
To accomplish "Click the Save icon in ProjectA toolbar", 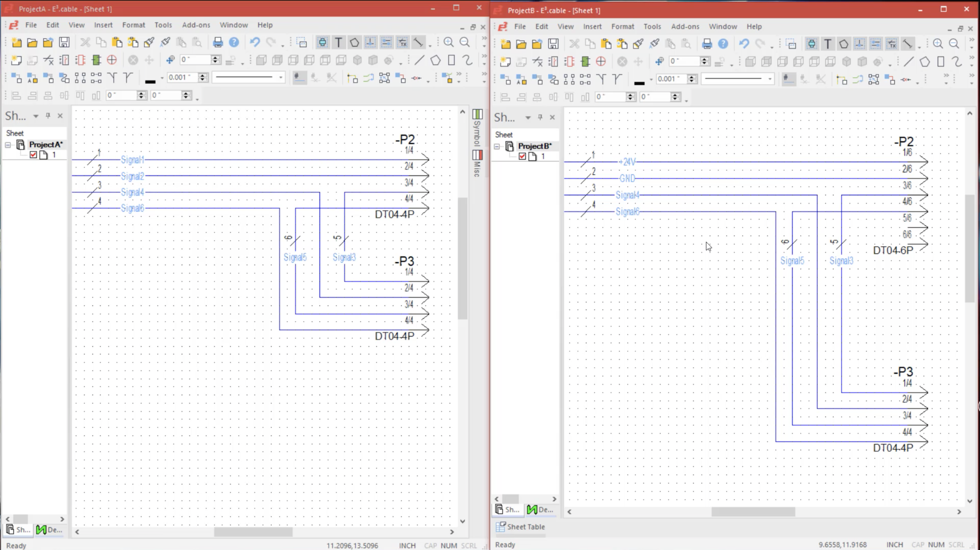I will click(x=64, y=42).
